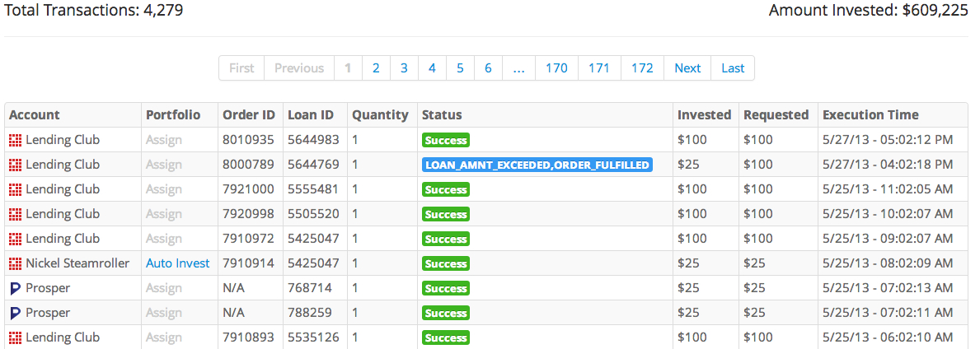Click Success badge for order 8010935

[446, 140]
